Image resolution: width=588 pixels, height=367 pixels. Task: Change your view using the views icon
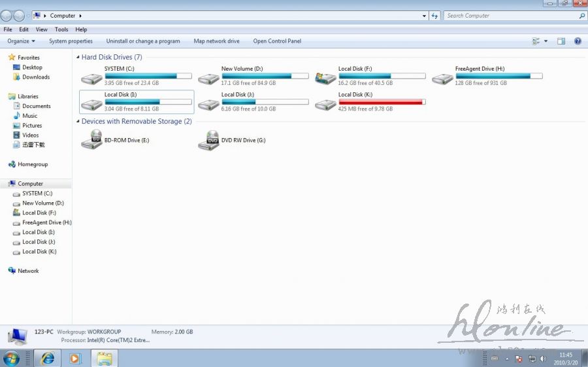click(536, 41)
